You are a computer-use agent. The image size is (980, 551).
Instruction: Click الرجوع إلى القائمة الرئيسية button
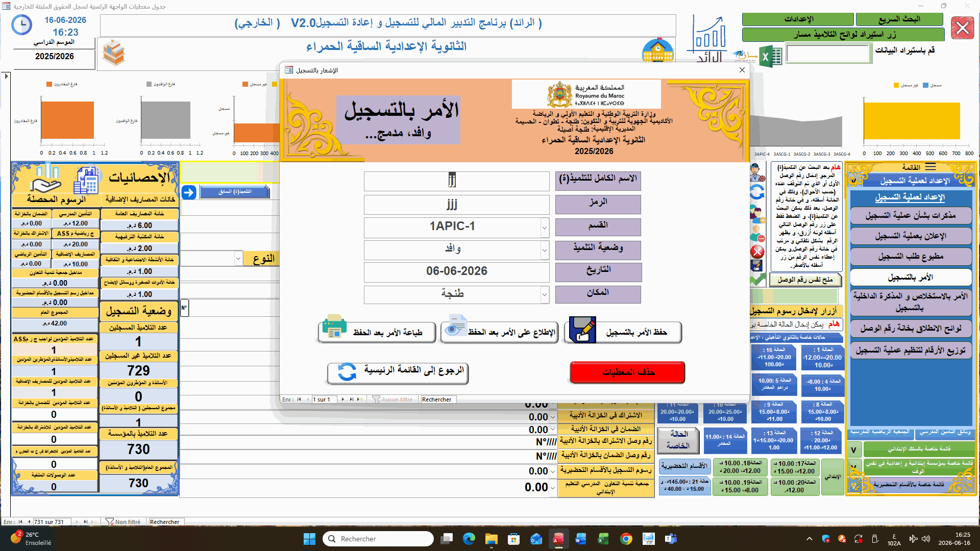click(398, 372)
